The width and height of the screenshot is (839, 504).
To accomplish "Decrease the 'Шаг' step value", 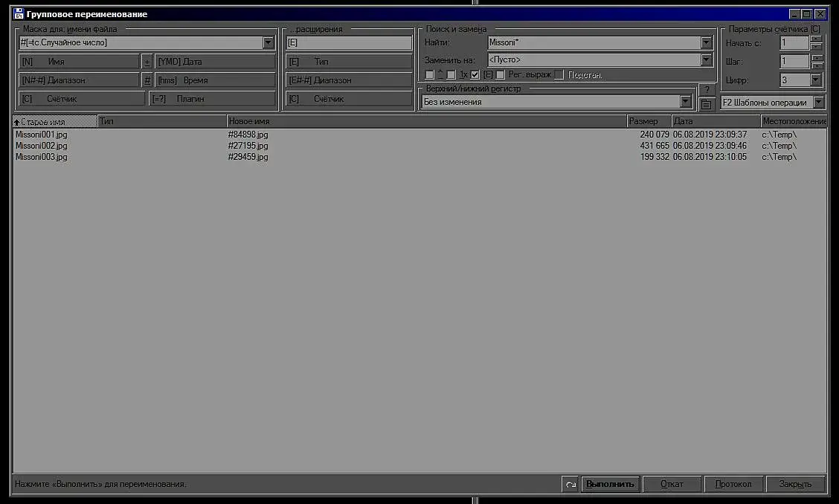I will tap(817, 65).
